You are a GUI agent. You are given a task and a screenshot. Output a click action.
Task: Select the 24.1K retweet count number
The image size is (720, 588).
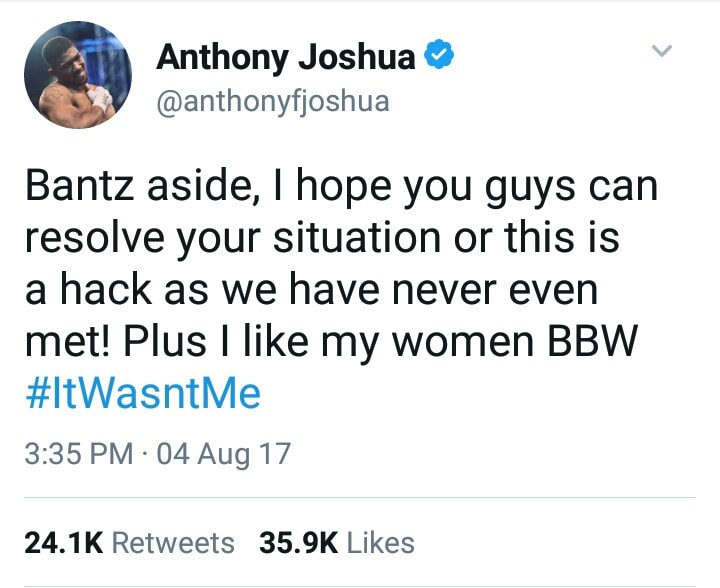pos(64,543)
